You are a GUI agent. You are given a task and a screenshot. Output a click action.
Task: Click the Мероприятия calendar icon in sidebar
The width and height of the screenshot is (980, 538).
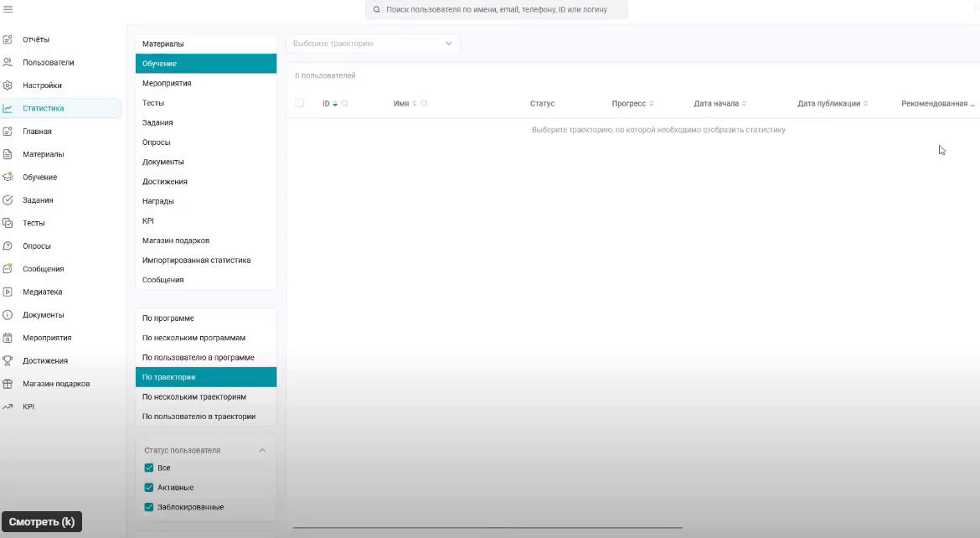click(8, 338)
